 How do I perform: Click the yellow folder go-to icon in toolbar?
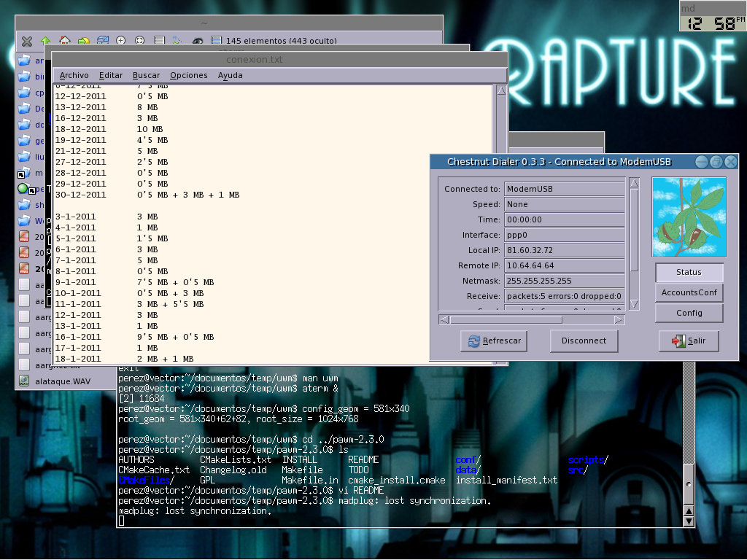coord(84,41)
